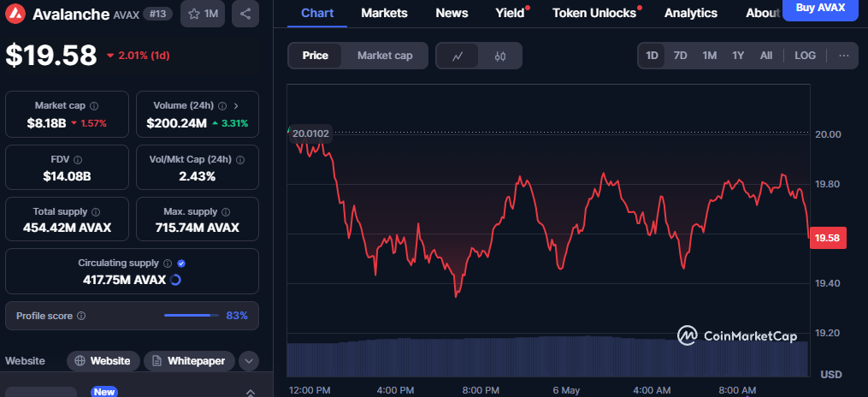The height and width of the screenshot is (397, 868).
Task: Select Price chart toggle
Action: 315,56
